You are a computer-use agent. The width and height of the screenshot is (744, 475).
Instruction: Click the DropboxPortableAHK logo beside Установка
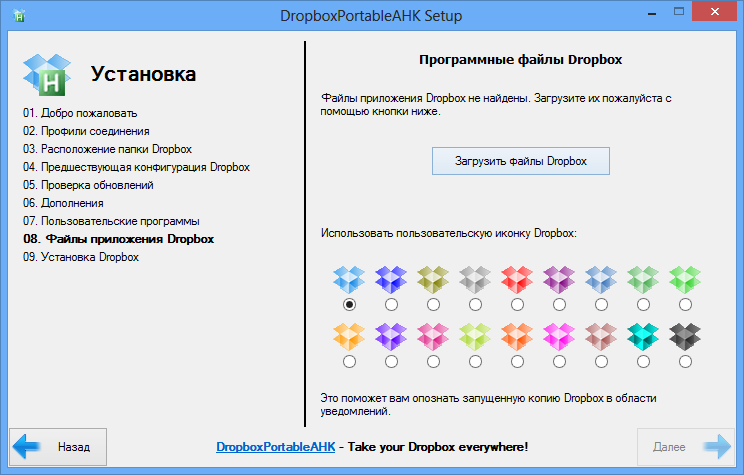[x=47, y=75]
